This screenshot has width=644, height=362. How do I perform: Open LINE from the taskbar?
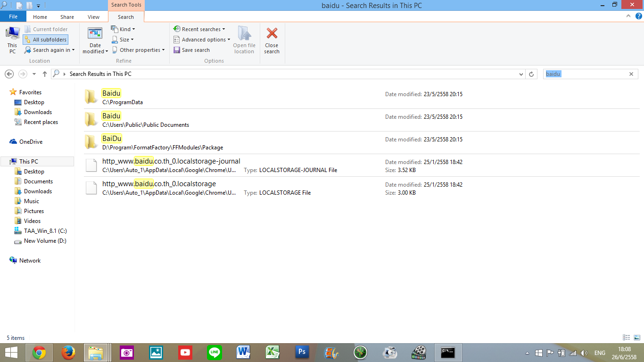click(x=215, y=353)
